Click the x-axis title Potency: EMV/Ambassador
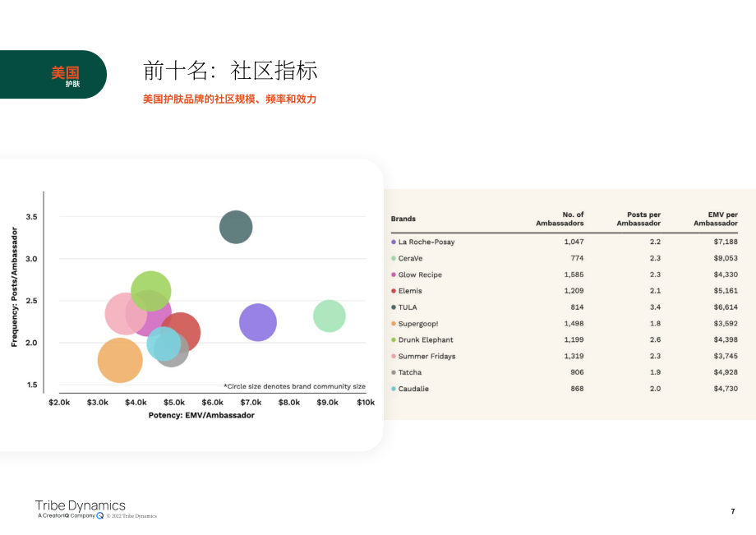This screenshot has height=535, width=756. pyautogui.click(x=201, y=416)
